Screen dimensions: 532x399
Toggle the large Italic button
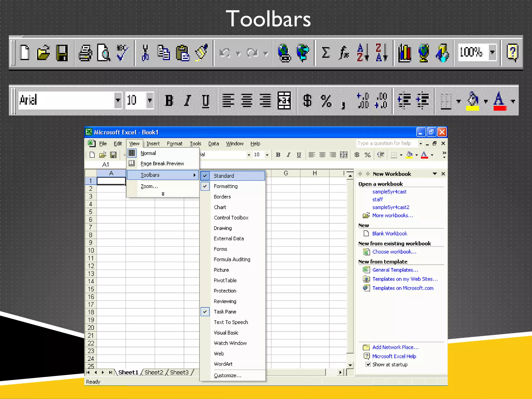coord(187,101)
